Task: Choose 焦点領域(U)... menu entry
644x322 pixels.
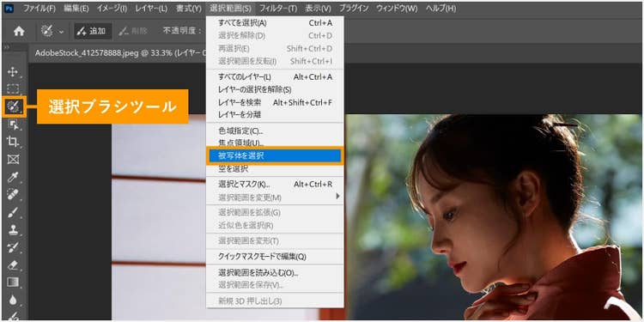Action: [275, 143]
